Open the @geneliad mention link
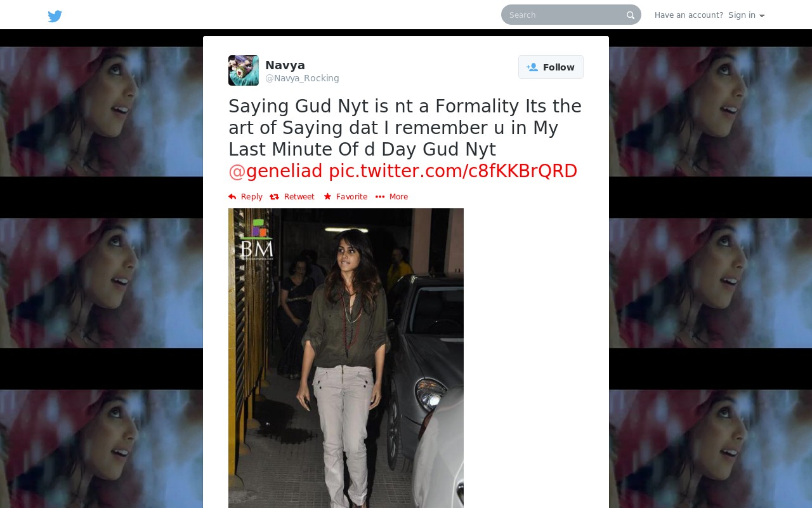Screen dimensions: 812x508 [275, 171]
